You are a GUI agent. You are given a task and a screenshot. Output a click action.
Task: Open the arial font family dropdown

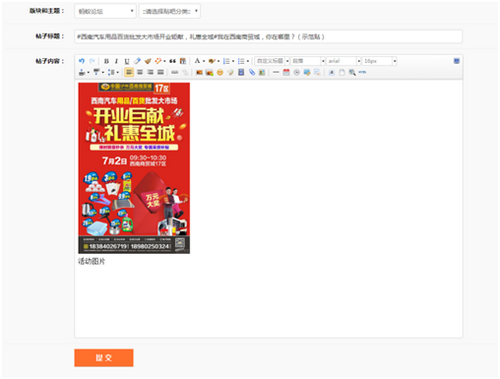(344, 61)
